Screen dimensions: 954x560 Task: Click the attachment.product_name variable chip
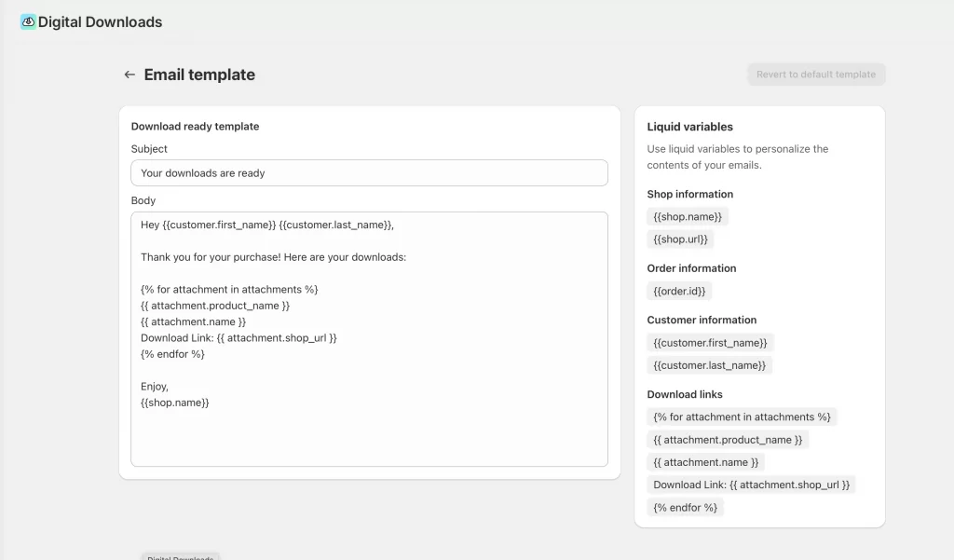728,440
